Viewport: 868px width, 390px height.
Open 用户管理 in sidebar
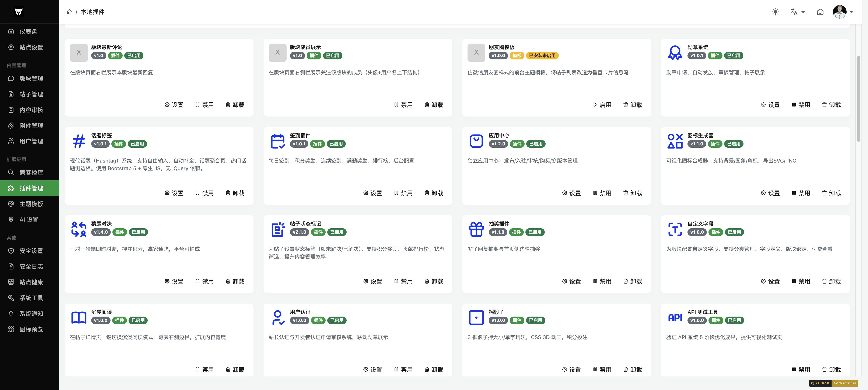[30, 141]
